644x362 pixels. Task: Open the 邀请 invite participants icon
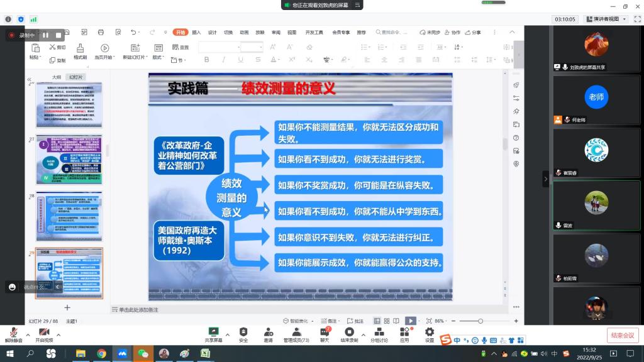268,332
